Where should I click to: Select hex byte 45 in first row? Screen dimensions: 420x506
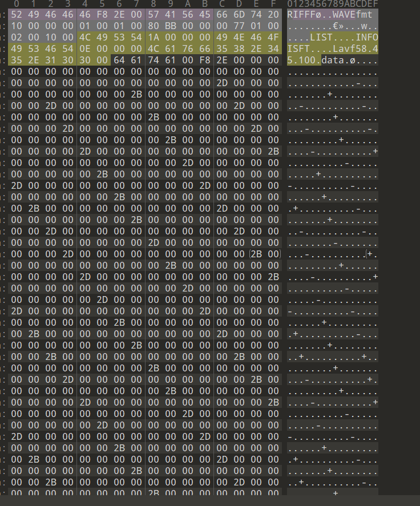pyautogui.click(x=204, y=14)
